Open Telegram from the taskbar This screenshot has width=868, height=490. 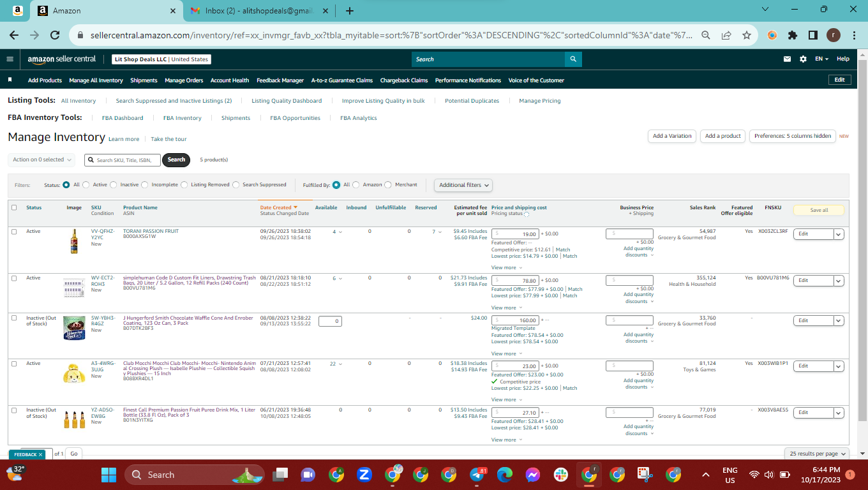[477, 475]
